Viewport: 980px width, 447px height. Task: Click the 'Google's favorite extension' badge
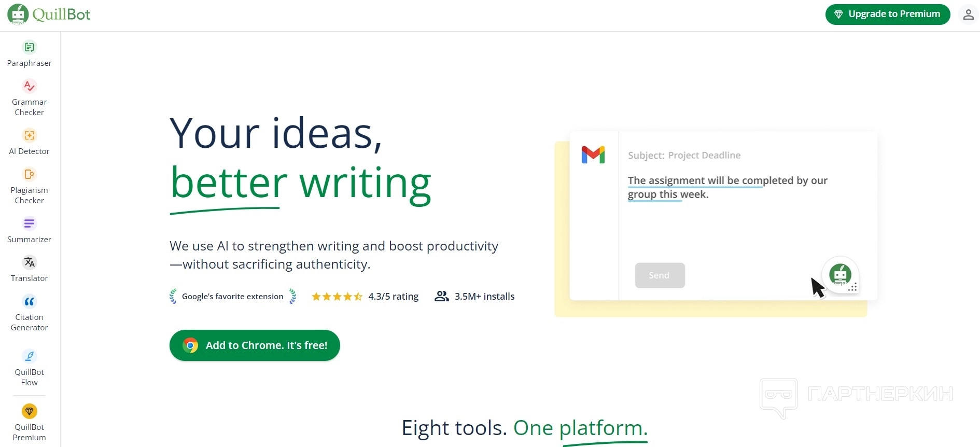233,297
